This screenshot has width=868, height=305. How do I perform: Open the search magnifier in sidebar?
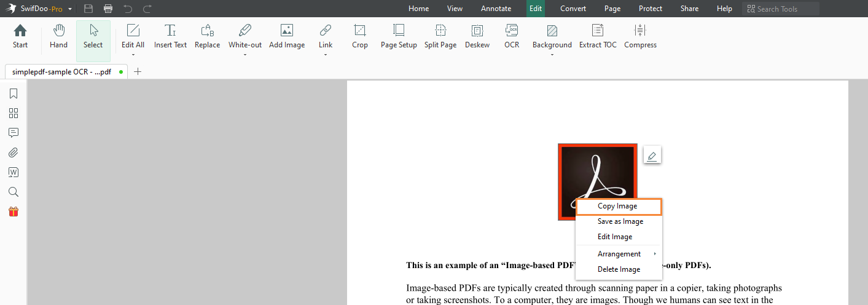(x=14, y=192)
